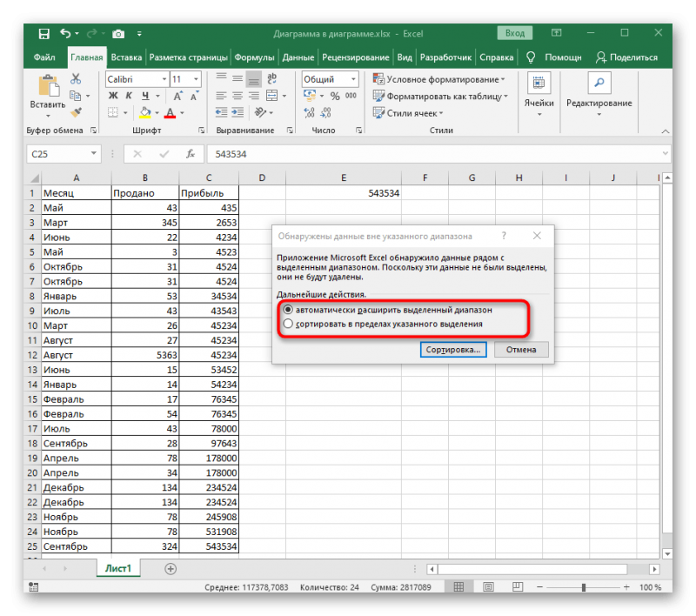Apply underline Ч formatting
This screenshot has width=696, height=616.
[145, 96]
